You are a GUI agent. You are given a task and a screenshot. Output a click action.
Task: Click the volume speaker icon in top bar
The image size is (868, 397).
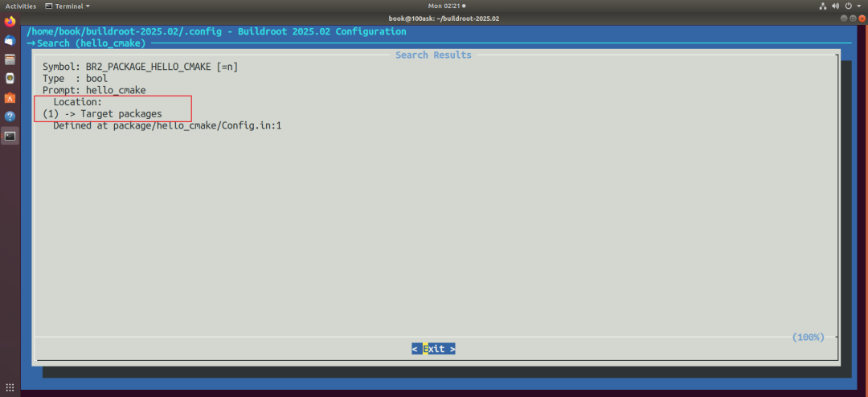coord(836,6)
